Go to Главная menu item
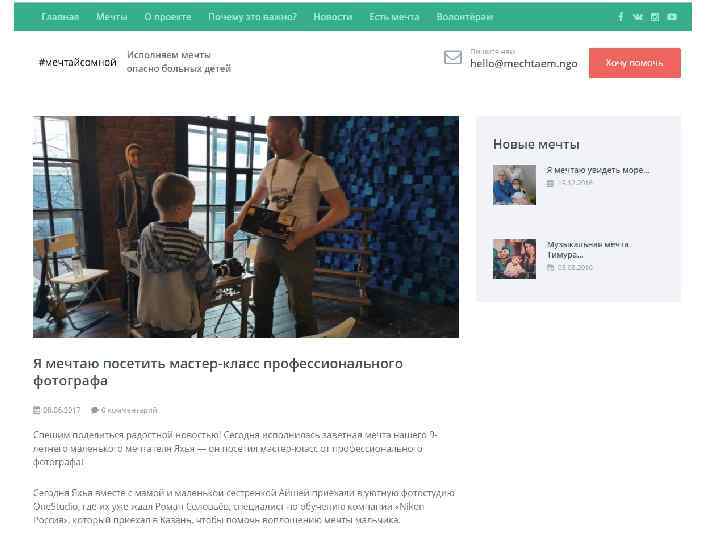The width and height of the screenshot is (720, 540). (x=60, y=17)
